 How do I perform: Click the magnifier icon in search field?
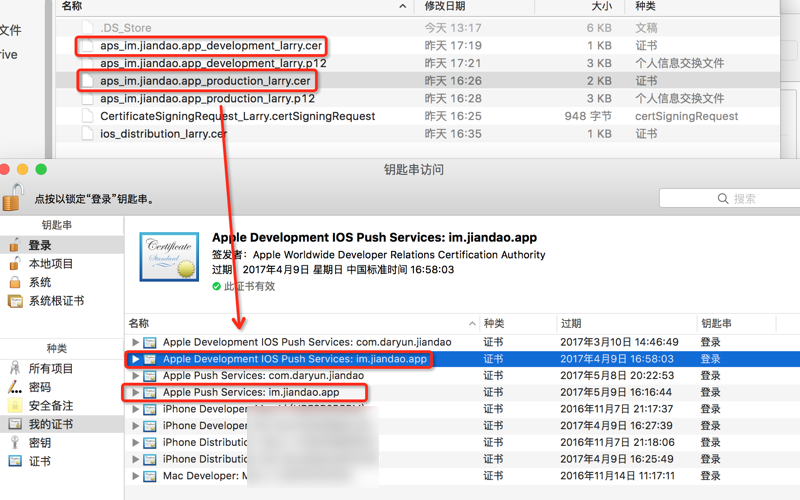[722, 198]
